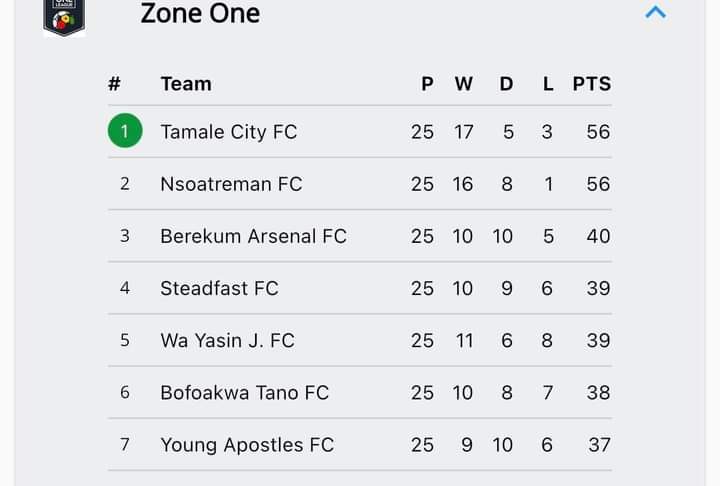Click the W wins column header

pos(463,84)
